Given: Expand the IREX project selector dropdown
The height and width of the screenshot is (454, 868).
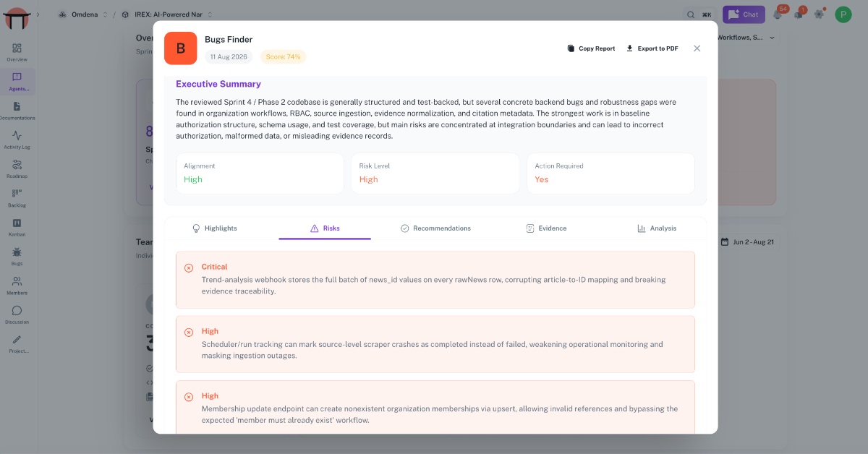Looking at the screenshot, I should point(167,14).
